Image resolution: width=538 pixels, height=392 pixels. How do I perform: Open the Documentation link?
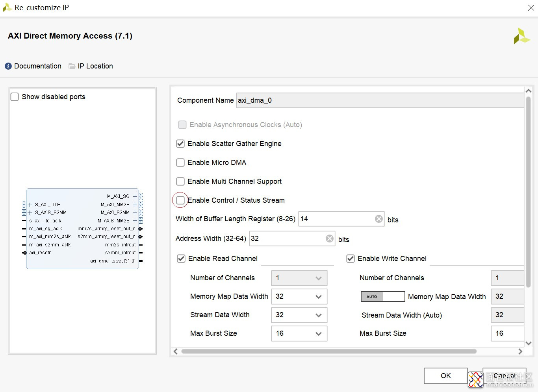tap(38, 66)
